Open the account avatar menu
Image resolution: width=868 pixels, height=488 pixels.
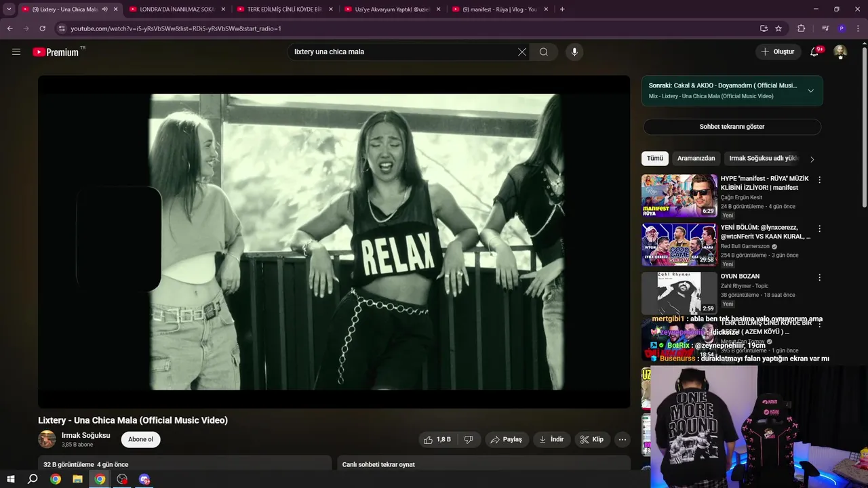point(840,52)
